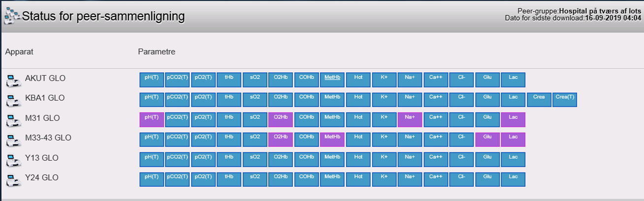Click the KBA1 GLO device name
The height and width of the screenshot is (201, 644).
[x=44, y=98]
